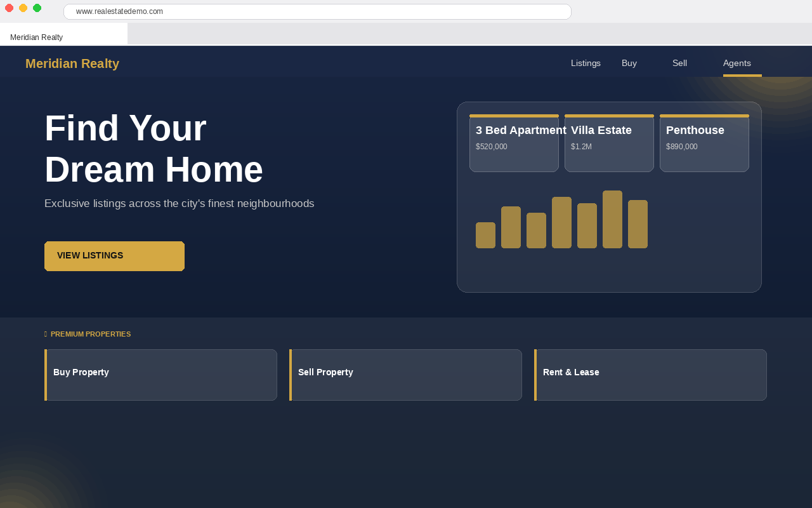The width and height of the screenshot is (812, 508).
Task: Open the Sell nav item
Action: click(x=679, y=63)
